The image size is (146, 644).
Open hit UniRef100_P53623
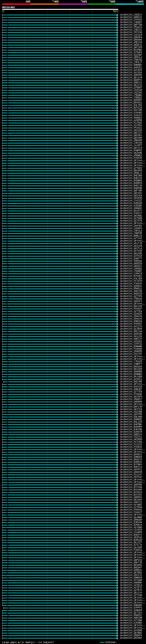click(131, 27)
